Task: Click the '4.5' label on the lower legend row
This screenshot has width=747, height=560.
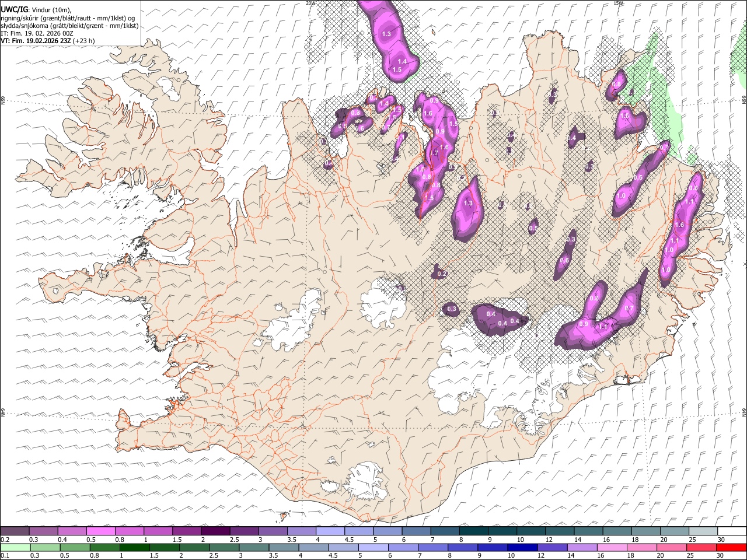Action: 333,555
